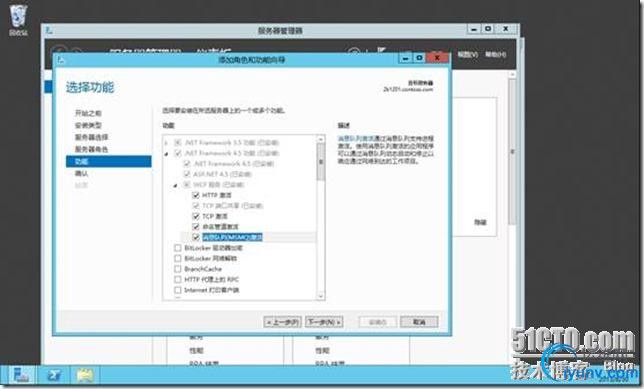
Task: Toggle the 消息队列(MSMQ)激活 checkbox
Action: (x=196, y=237)
